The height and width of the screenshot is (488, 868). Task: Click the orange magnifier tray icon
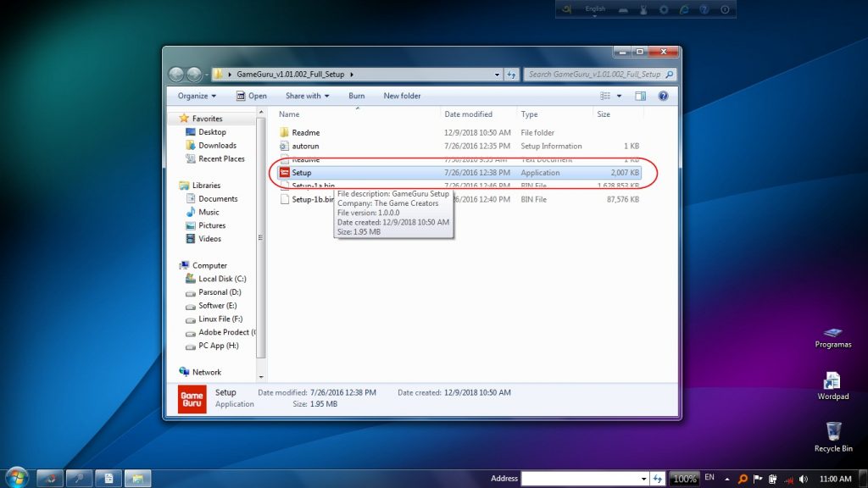(743, 480)
